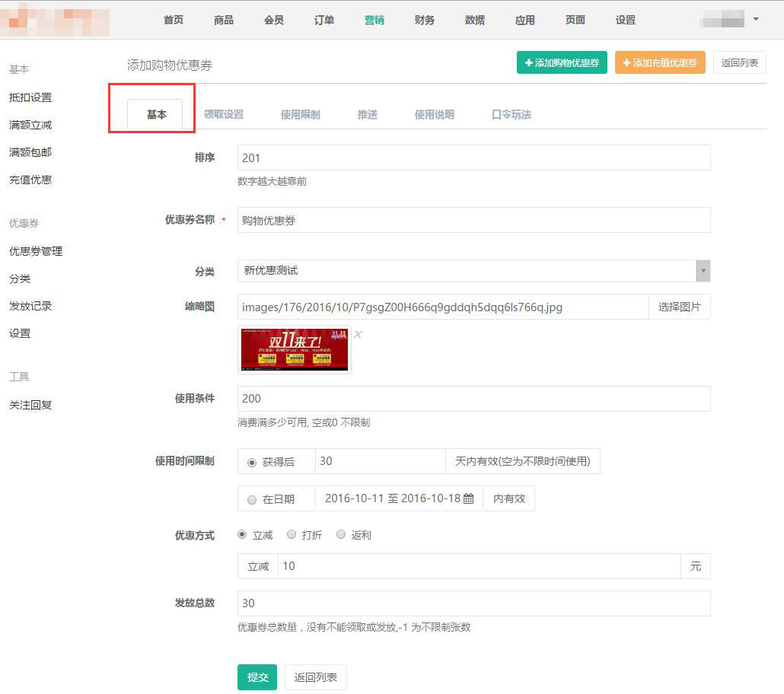Click the 添加购物优惠券 plus button

[x=562, y=63]
